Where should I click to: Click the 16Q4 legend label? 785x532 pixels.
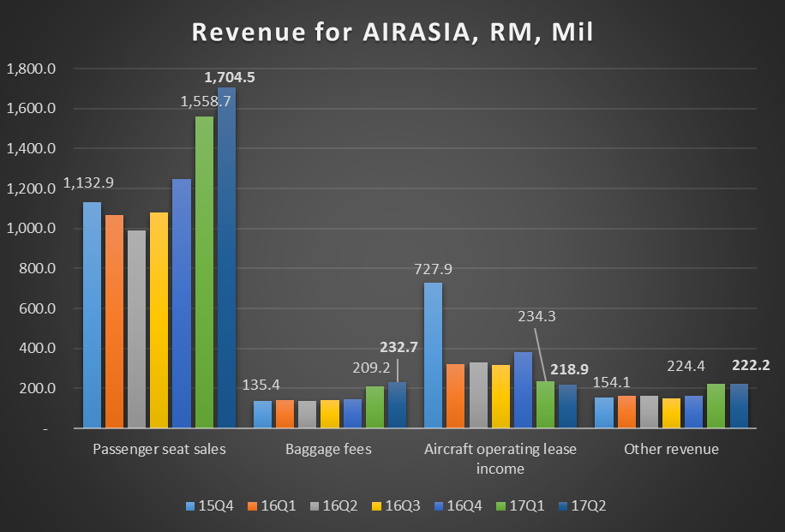[464, 506]
